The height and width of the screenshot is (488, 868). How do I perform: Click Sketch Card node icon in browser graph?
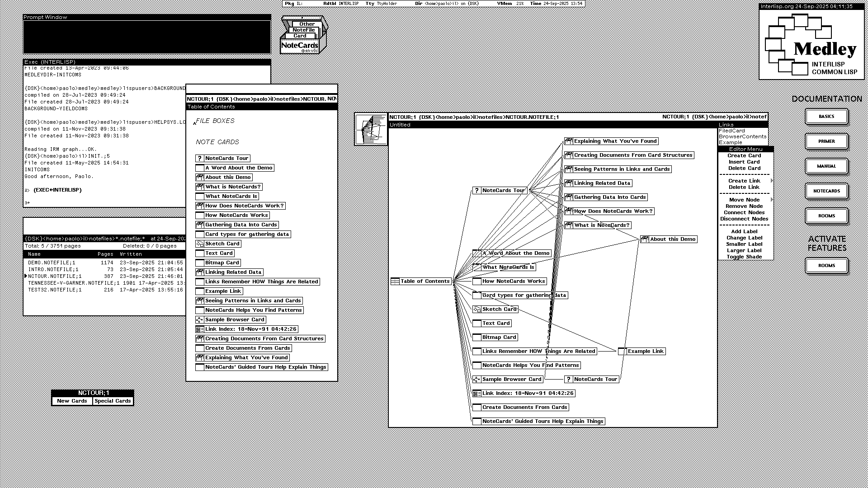click(477, 309)
